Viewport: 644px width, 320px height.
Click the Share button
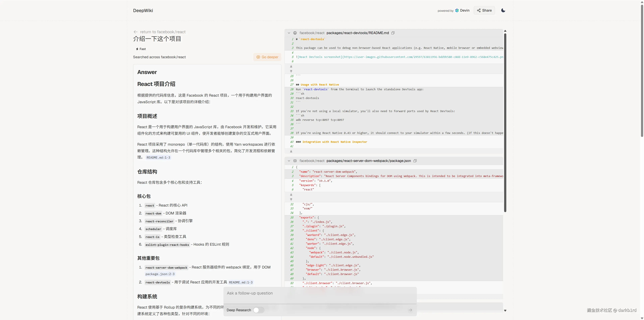pos(484,10)
